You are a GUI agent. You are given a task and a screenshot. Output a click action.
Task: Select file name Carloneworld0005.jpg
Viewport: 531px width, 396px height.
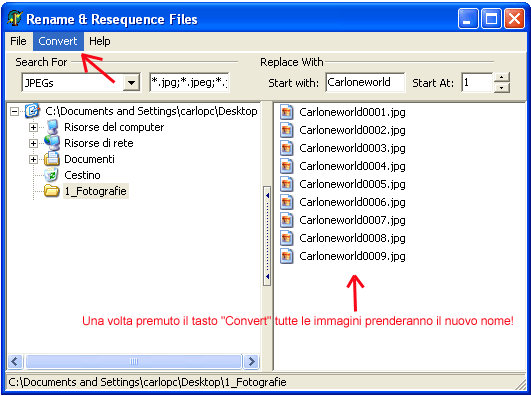click(352, 184)
